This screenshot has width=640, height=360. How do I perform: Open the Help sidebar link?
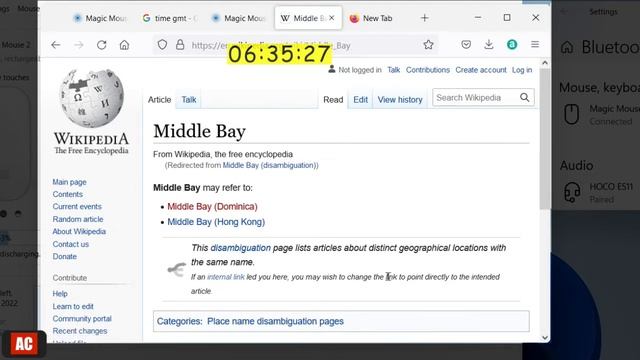[60, 293]
